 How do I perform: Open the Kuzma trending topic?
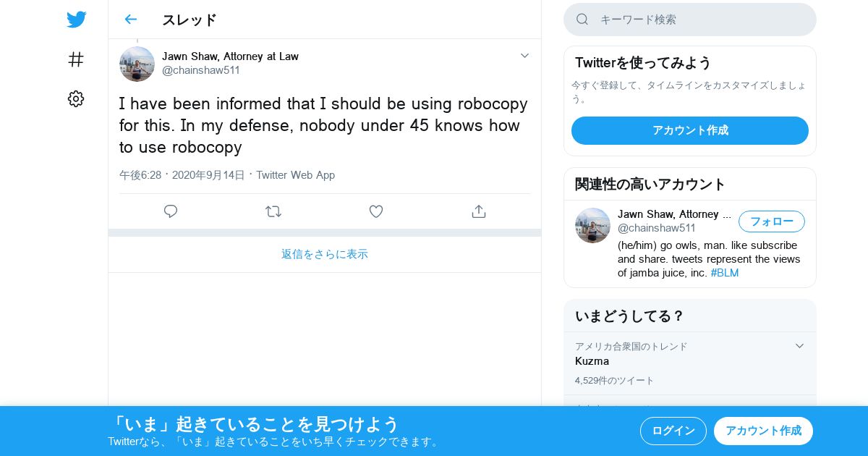[690, 363]
